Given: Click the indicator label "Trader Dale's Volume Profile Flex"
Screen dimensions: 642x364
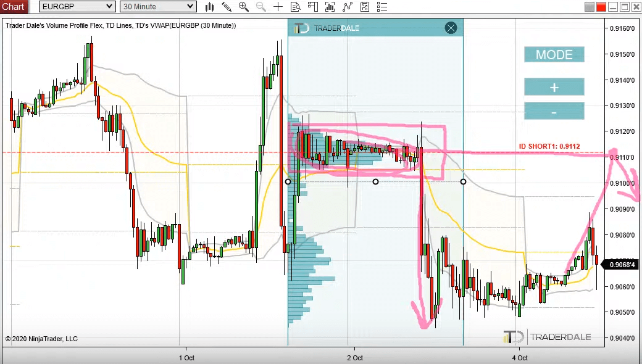Looking at the screenshot, I should coord(54,25).
